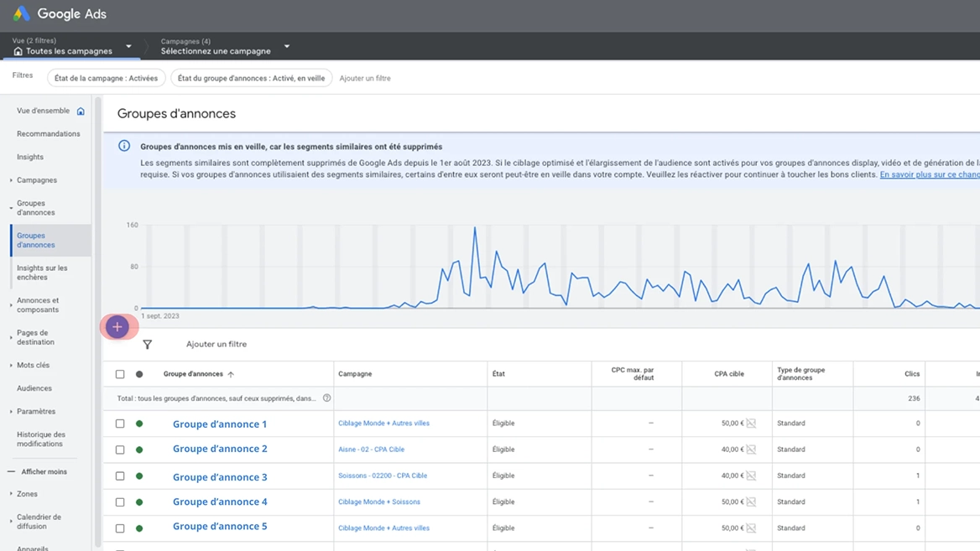Collapse sidebar with Afficher moins

(x=38, y=471)
